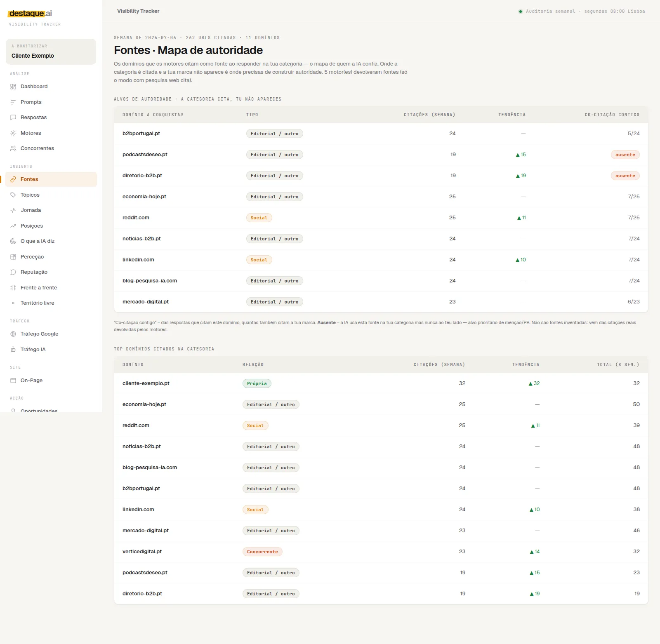This screenshot has height=644, width=660.
Task: Click trend ▲14 for verticedigital.pt
Action: click(x=535, y=552)
